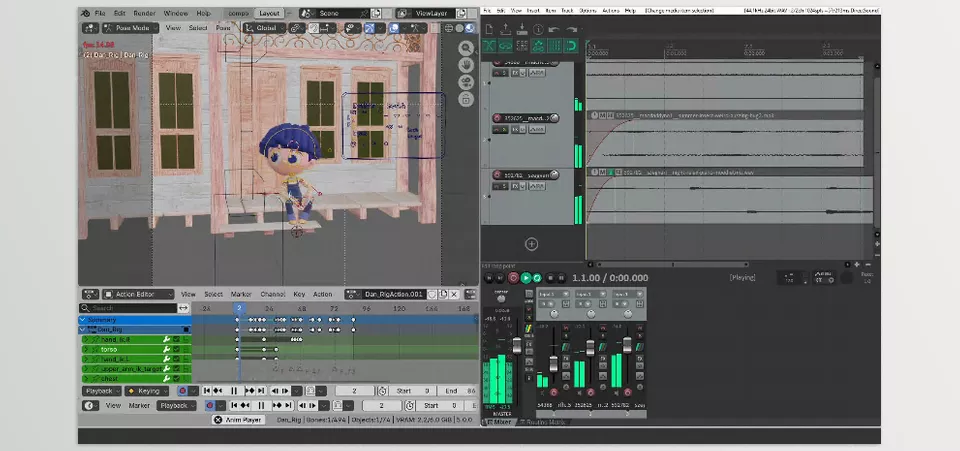This screenshot has height=451, width=960.
Task: Expand the chest channel
Action: point(86,378)
